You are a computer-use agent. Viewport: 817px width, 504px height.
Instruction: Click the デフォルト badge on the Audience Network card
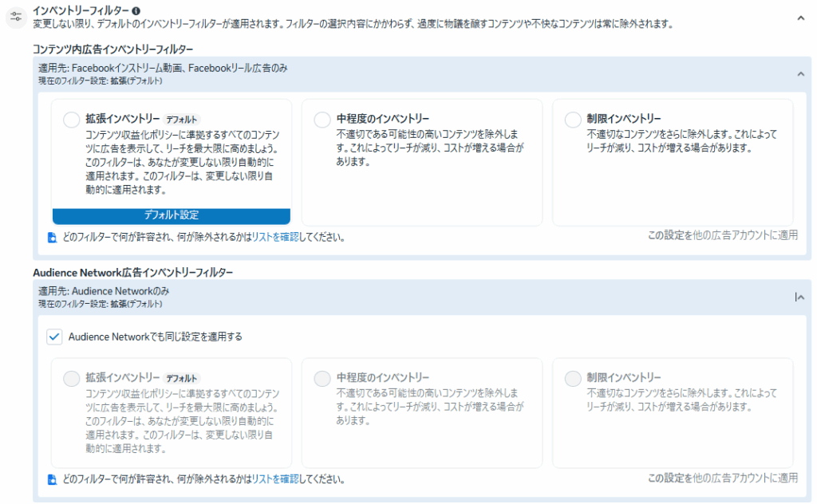(181, 379)
